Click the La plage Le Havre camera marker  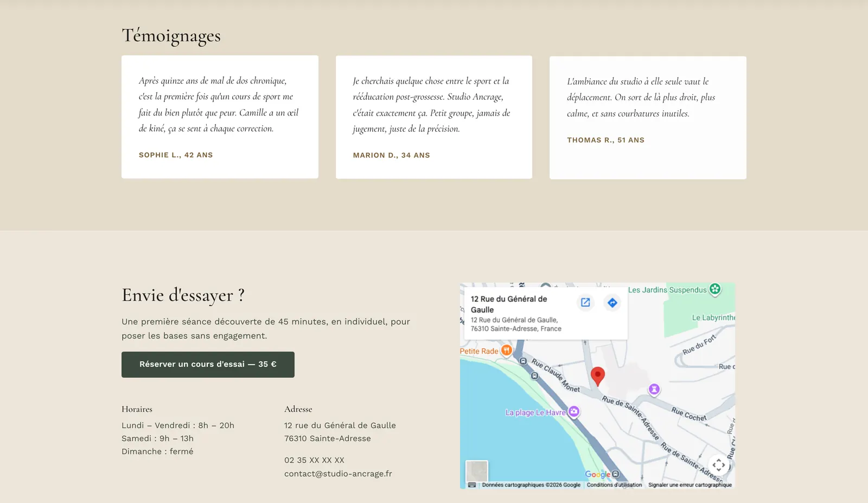click(574, 412)
